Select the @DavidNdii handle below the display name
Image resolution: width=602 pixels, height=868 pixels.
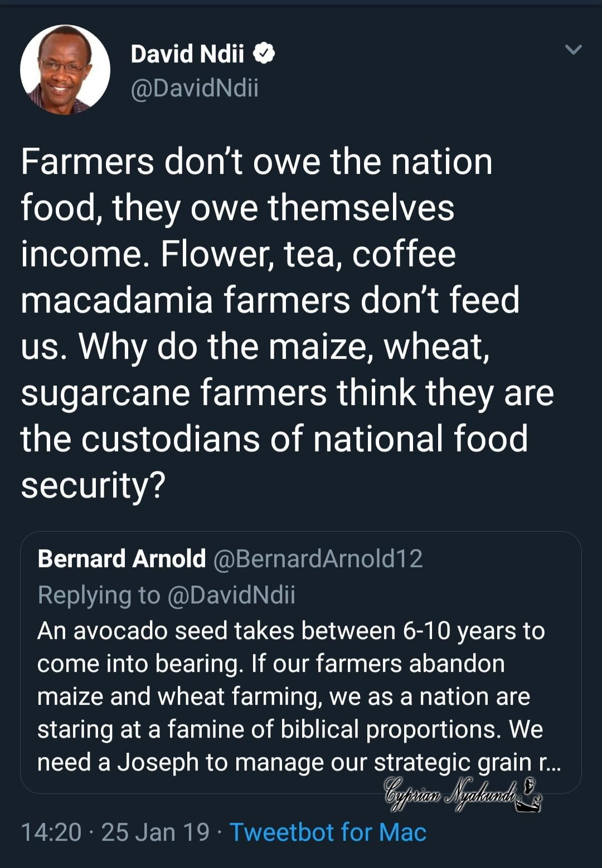pos(194,89)
